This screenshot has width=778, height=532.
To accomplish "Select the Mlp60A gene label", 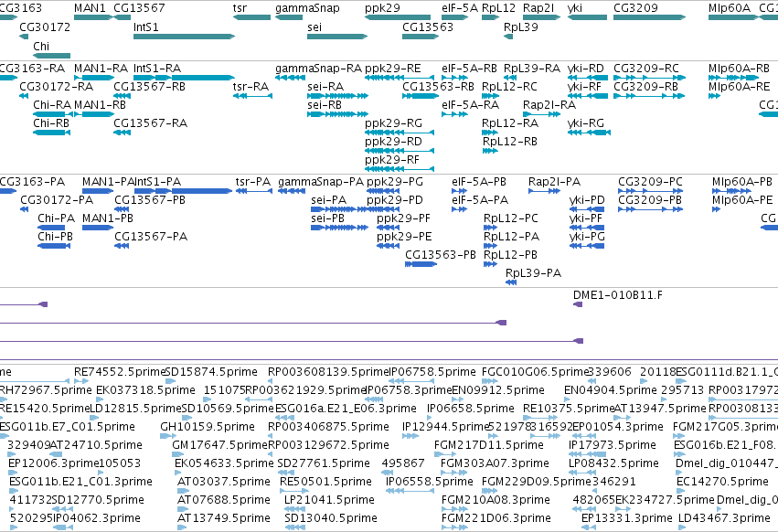I will pyautogui.click(x=730, y=8).
